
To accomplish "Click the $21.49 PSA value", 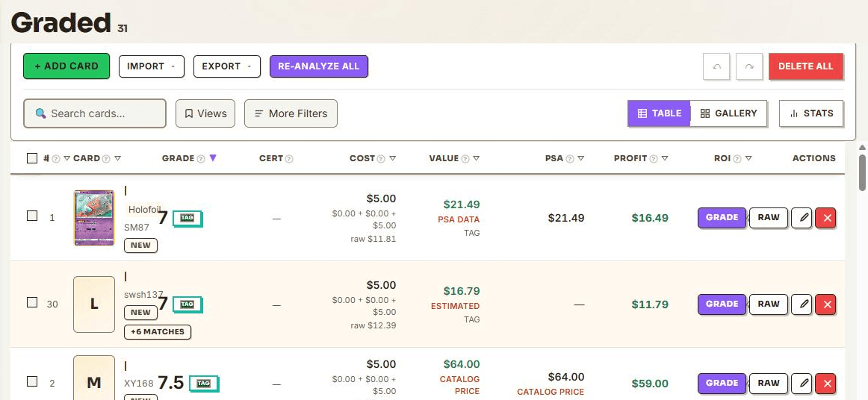I will [x=566, y=218].
